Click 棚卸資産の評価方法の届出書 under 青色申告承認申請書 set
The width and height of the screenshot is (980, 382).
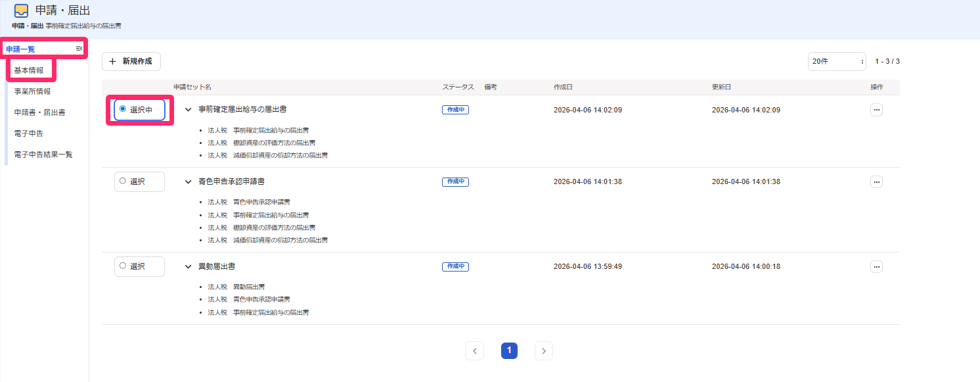(261, 227)
